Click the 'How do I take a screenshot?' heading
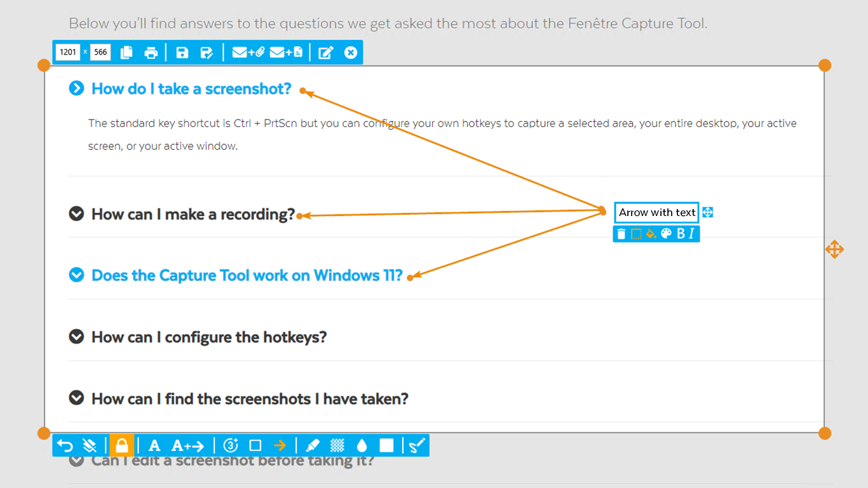 tap(191, 89)
